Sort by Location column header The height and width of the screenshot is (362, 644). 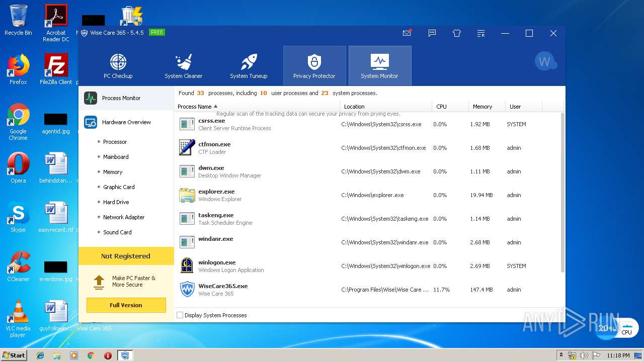click(386, 107)
